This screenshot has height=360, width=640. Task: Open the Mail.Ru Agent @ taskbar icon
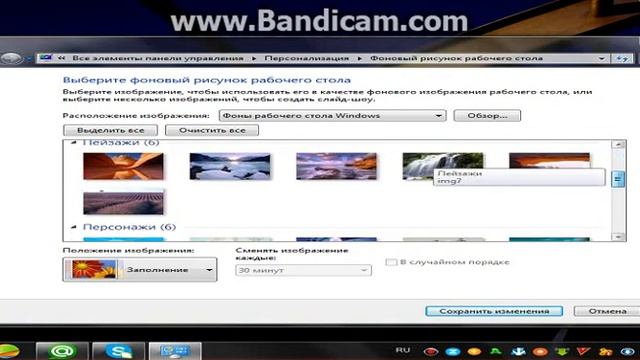coord(62,351)
